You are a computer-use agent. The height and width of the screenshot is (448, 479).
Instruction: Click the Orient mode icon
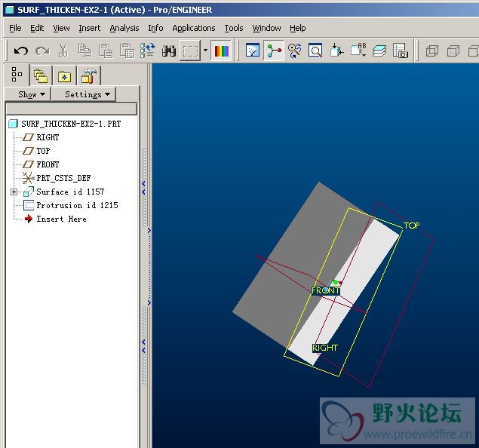tap(295, 51)
